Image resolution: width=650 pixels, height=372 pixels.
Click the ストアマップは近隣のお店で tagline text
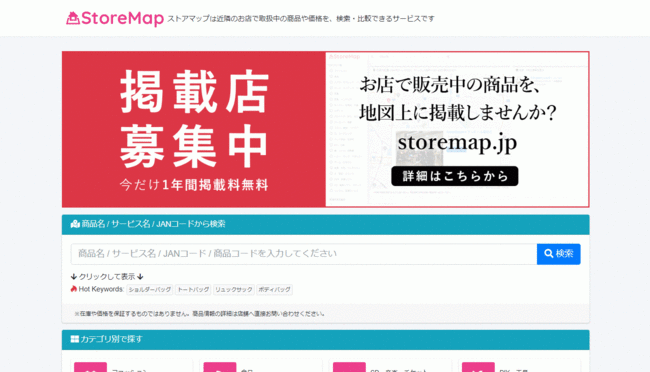301,19
